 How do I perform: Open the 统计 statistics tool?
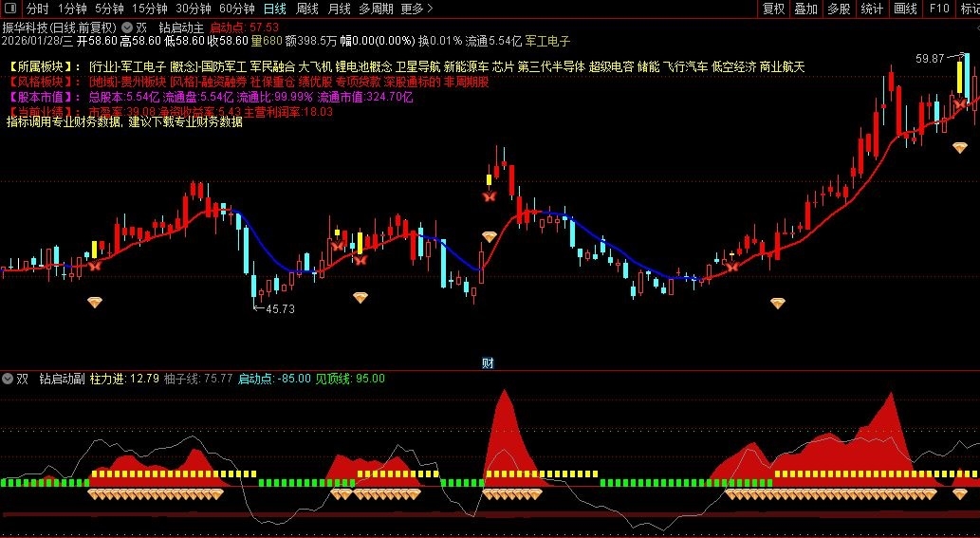coord(872,9)
